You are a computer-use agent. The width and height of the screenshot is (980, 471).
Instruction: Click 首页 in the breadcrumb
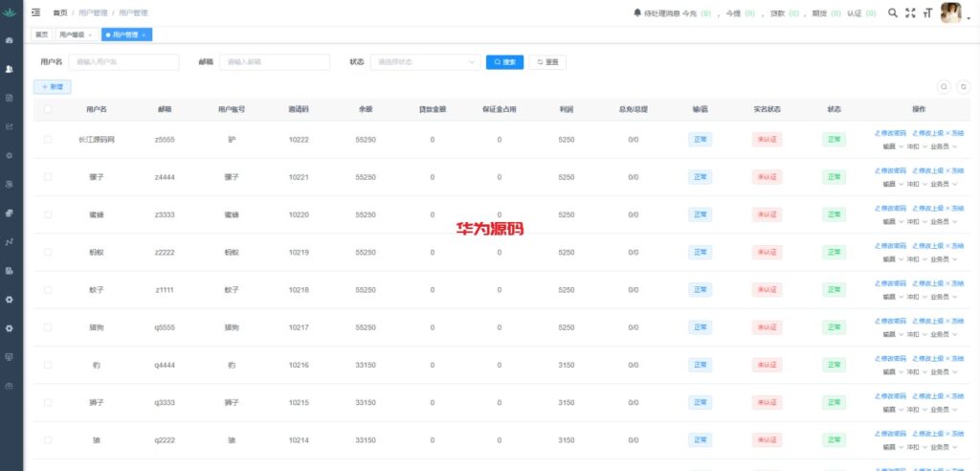point(60,12)
